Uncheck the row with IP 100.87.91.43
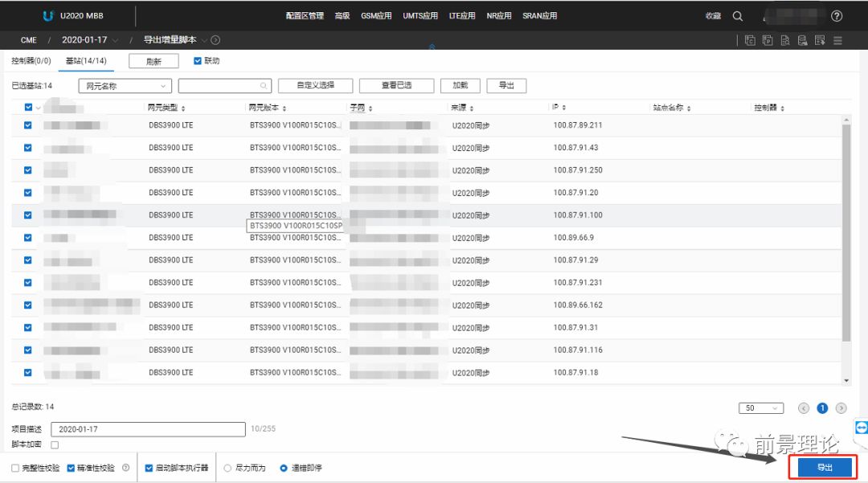Screen dimensions: 868x483 click(27, 148)
